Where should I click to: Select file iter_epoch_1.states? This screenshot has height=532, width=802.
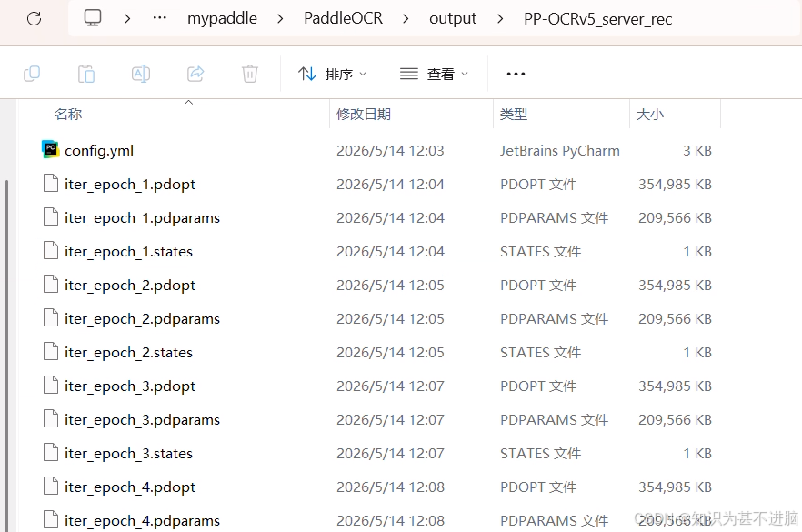pos(128,252)
